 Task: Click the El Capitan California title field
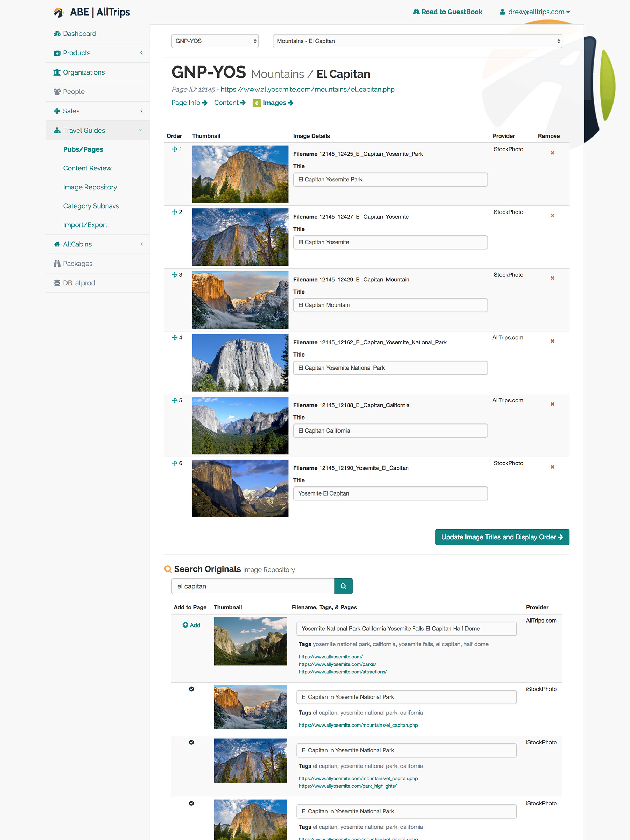(x=390, y=430)
